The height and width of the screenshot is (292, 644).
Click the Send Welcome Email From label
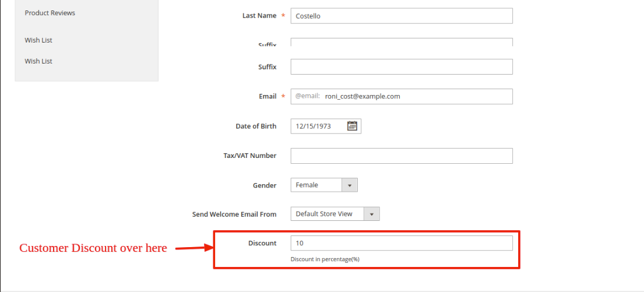point(234,214)
